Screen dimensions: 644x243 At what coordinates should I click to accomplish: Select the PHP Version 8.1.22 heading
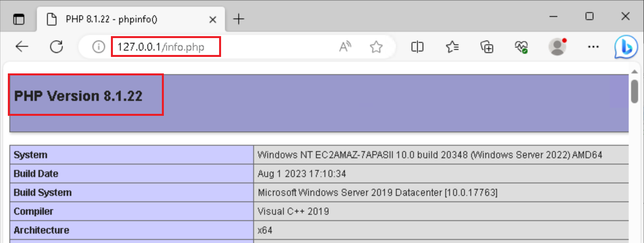(x=78, y=96)
